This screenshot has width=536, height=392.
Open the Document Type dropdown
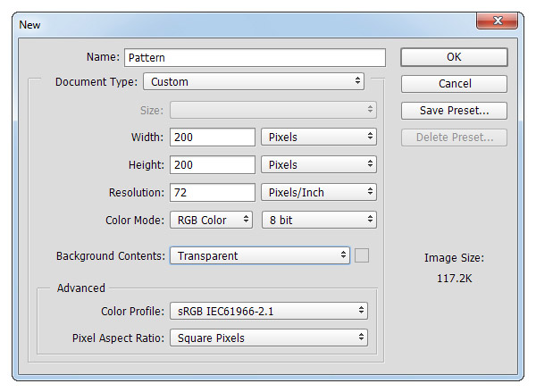[254, 82]
